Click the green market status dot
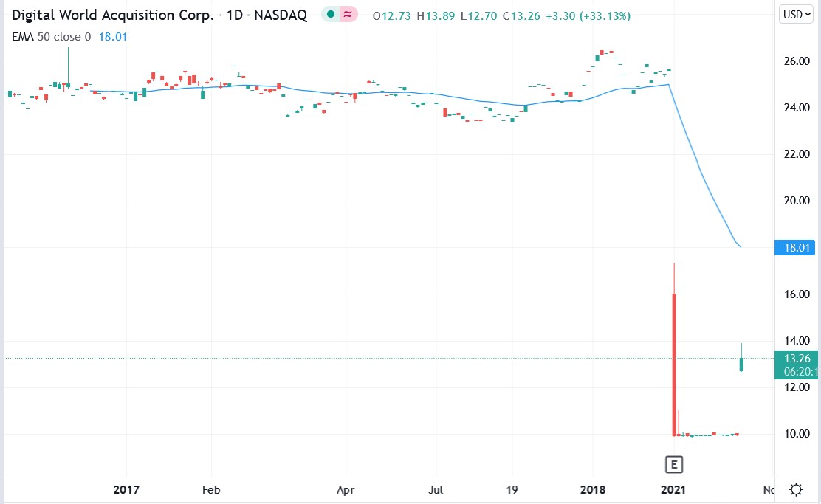This screenshot has width=821, height=504. (330, 15)
